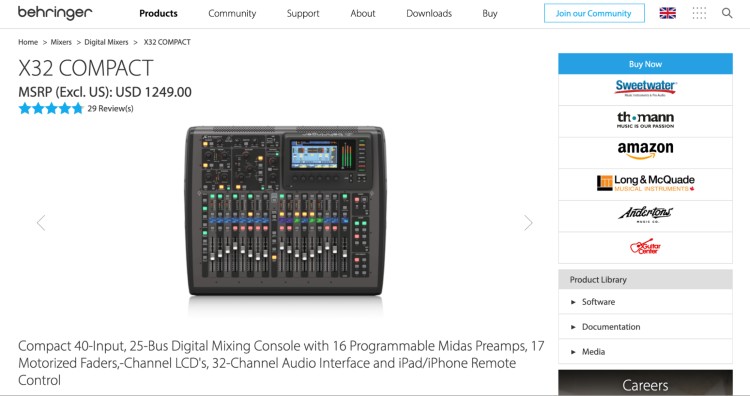Screen dimensions: 750x396
Task: Expand the Software section
Action: click(x=645, y=302)
